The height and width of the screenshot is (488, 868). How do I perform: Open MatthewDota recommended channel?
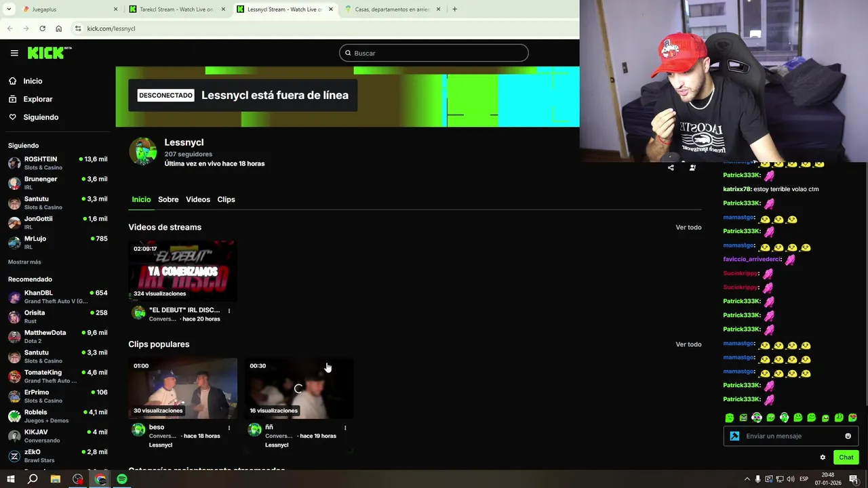[x=58, y=337]
